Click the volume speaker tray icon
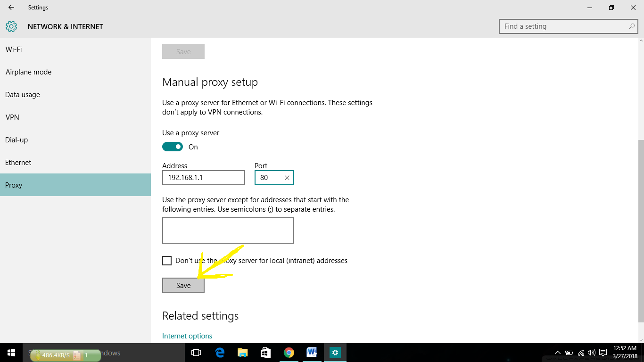Viewport: 644px width, 362px height. [x=592, y=353]
